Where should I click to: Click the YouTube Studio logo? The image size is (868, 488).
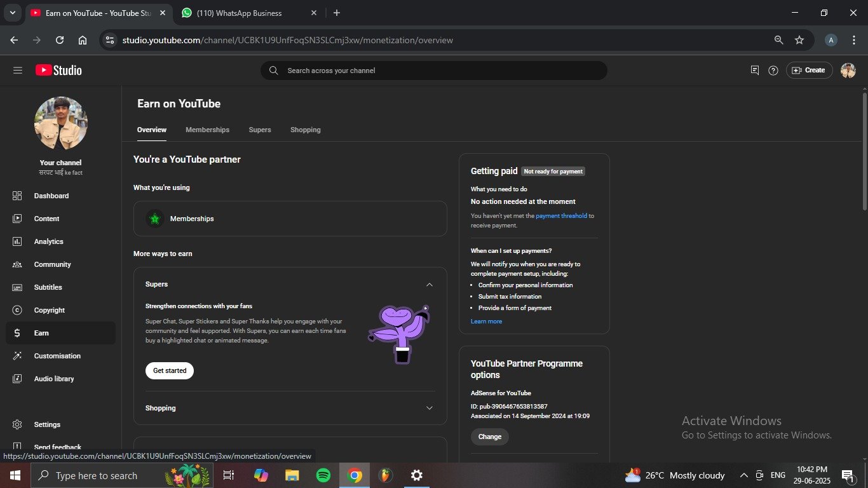pos(58,71)
